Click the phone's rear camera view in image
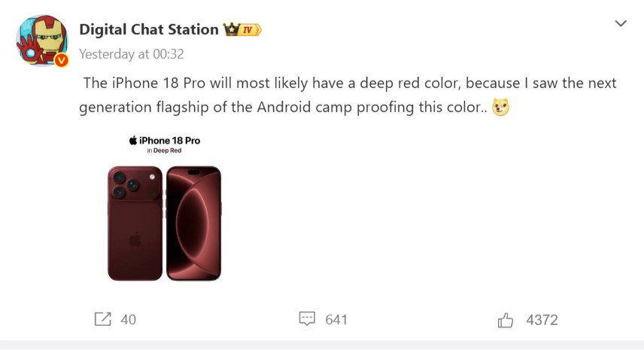Screen dimensions: 644x350 coord(135,223)
